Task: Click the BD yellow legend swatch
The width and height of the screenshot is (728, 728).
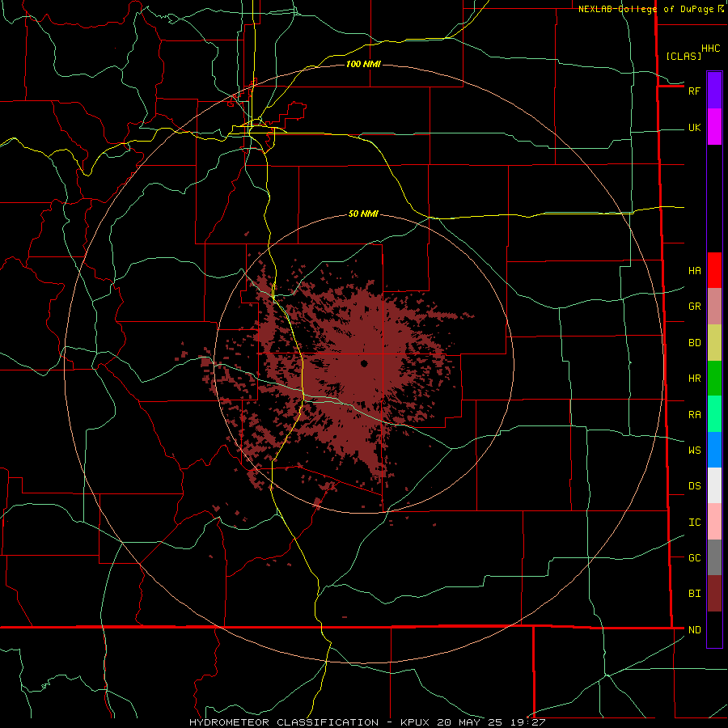Action: 714,343
